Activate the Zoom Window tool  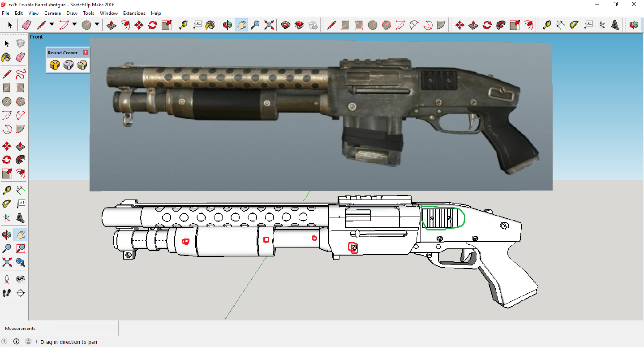pyautogui.click(x=20, y=248)
